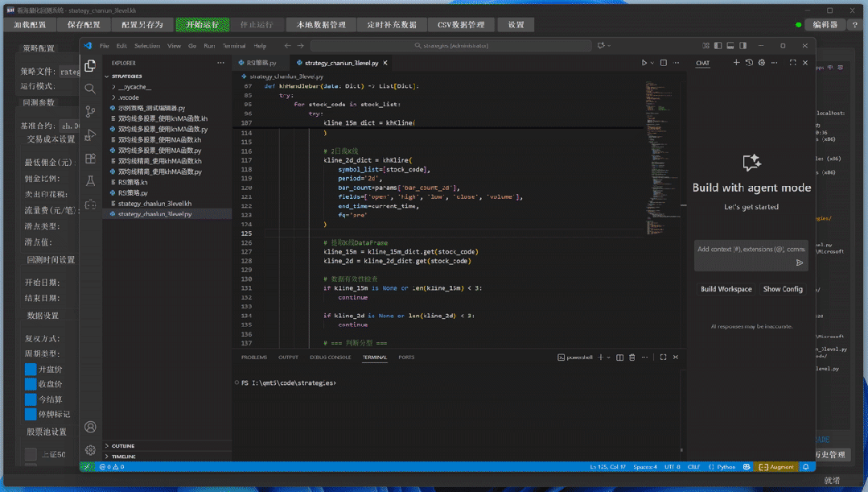The height and width of the screenshot is (492, 868).
Task: Close the strategy_chanlun_3level.py tab
Action: click(x=385, y=63)
